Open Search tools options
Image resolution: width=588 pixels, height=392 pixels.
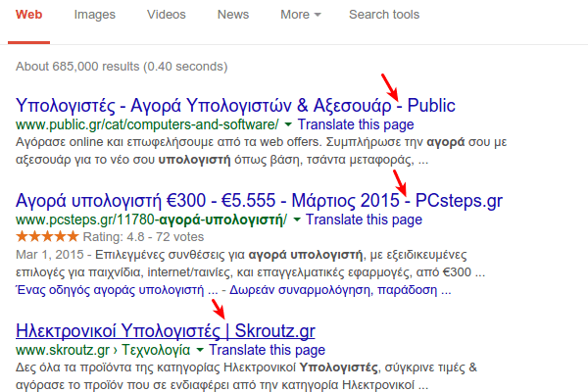pos(384,15)
